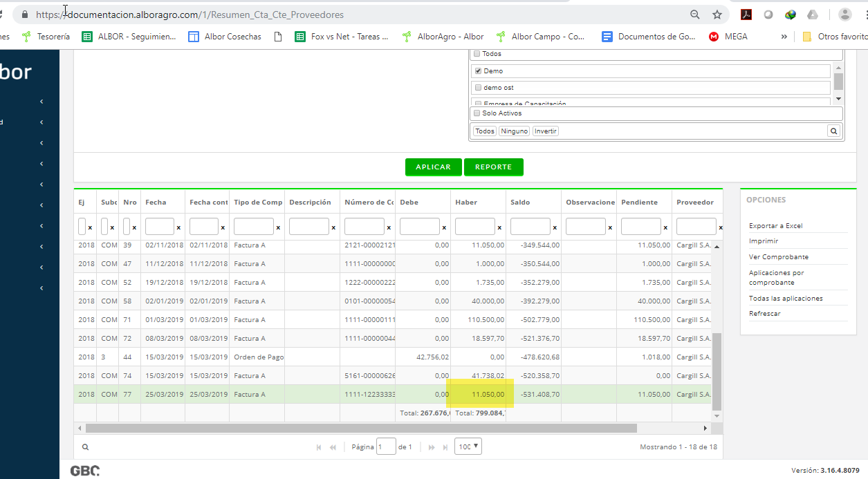The image size is (868, 479).
Task: Click the green APLICAR button
Action: tap(433, 167)
